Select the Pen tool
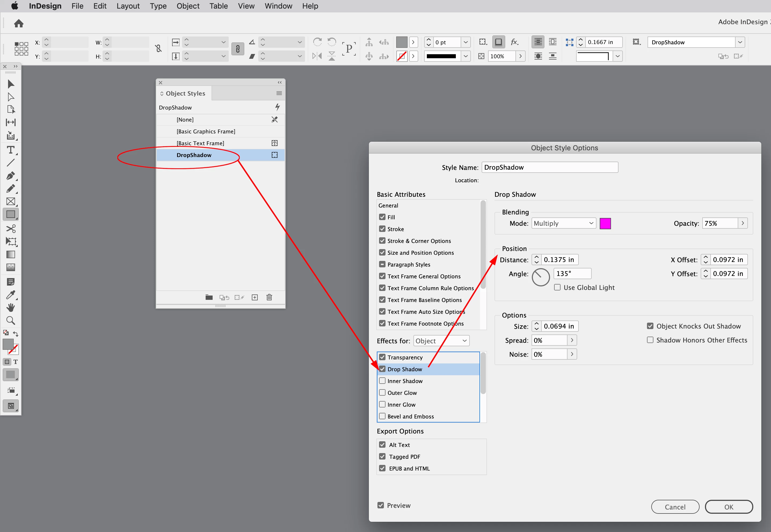 pos(10,176)
